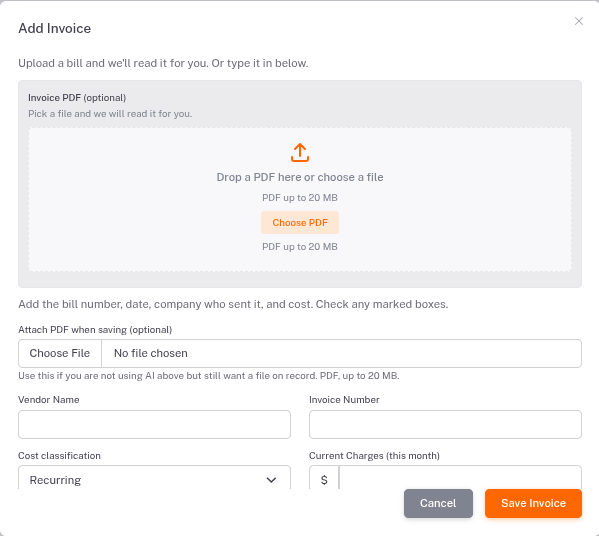The height and width of the screenshot is (536, 599).
Task: Click the dollar sign prefix in Current Charges
Action: coord(324,478)
